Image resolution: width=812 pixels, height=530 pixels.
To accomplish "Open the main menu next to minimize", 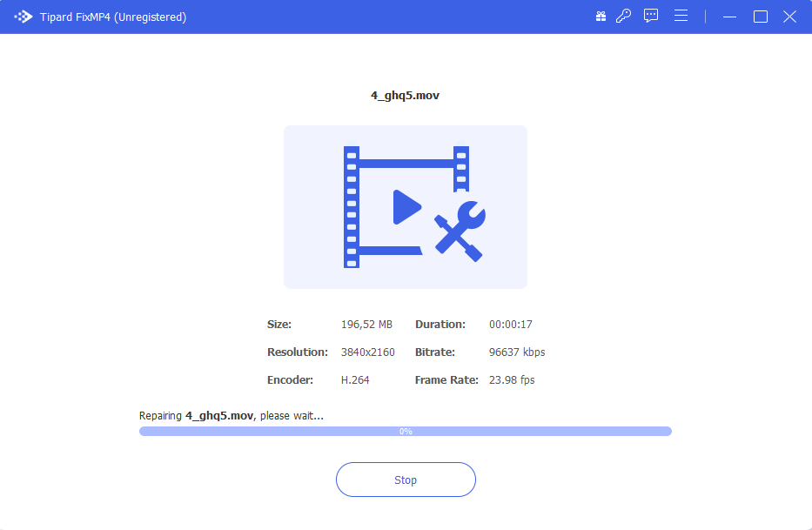I will [681, 16].
